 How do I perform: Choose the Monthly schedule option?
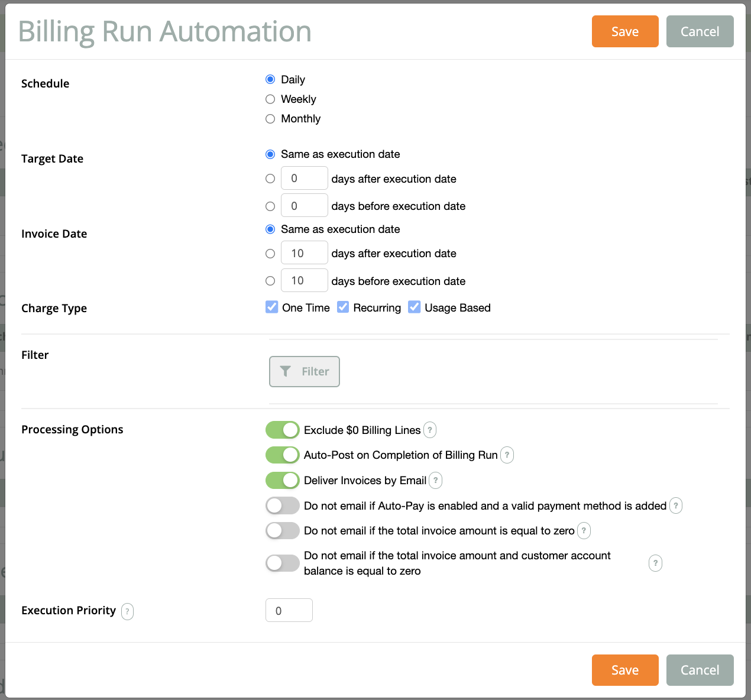coord(270,118)
